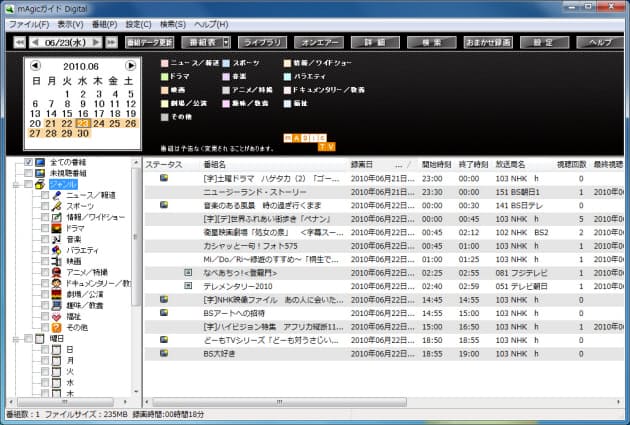This screenshot has height=425, width=630.
Task: Click the 福祉 heart icon in tree
Action: (x=58, y=316)
